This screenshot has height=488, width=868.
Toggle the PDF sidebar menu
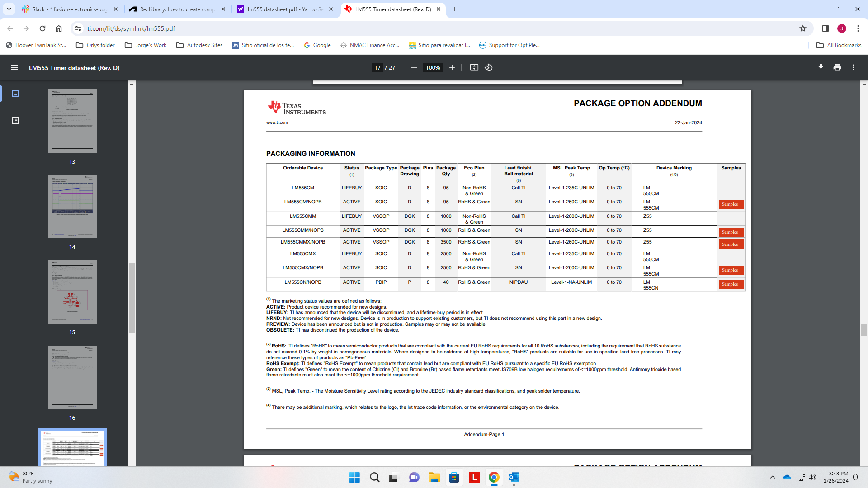click(x=14, y=68)
